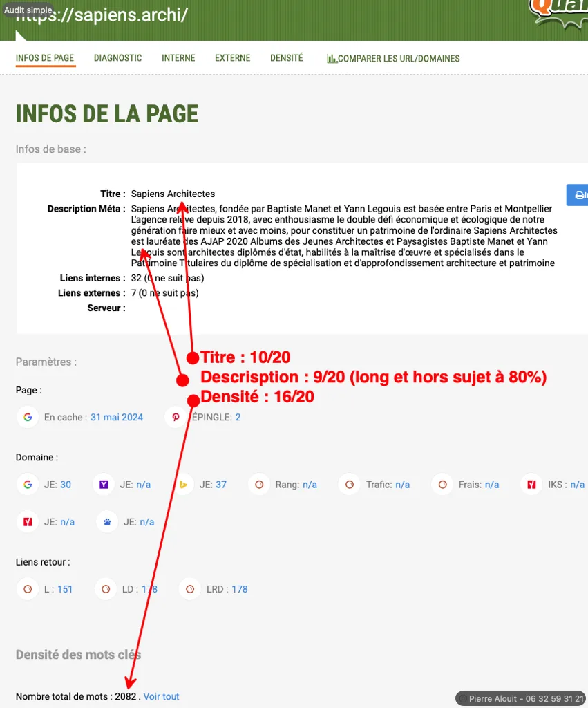Click the Yahoo icon in Domaine row
The image size is (588, 708).
(104, 485)
